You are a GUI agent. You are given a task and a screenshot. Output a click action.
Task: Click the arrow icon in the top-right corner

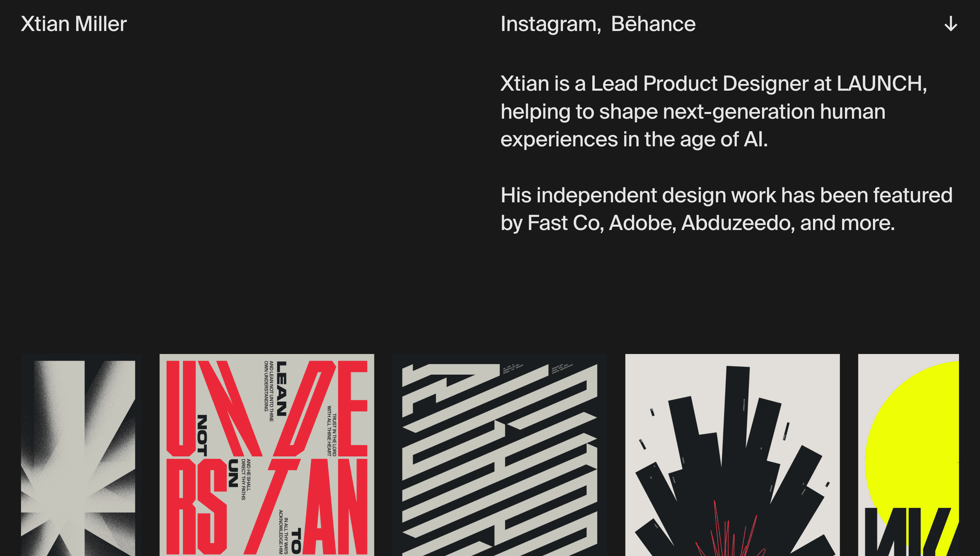tap(951, 24)
